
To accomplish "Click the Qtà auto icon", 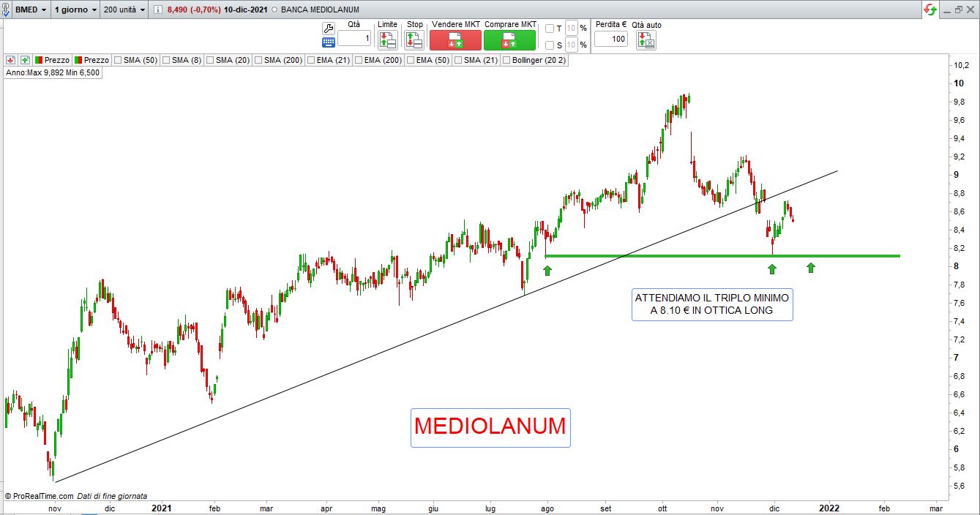I will coord(647,40).
